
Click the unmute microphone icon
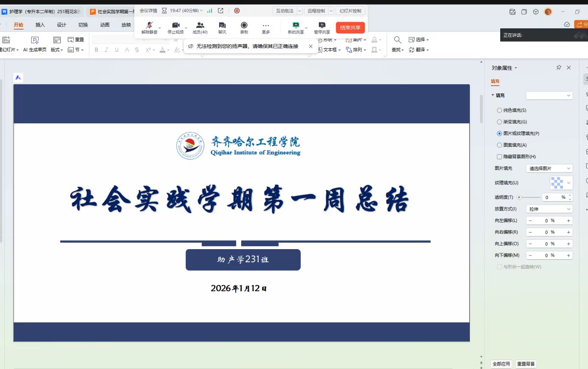[x=149, y=25]
